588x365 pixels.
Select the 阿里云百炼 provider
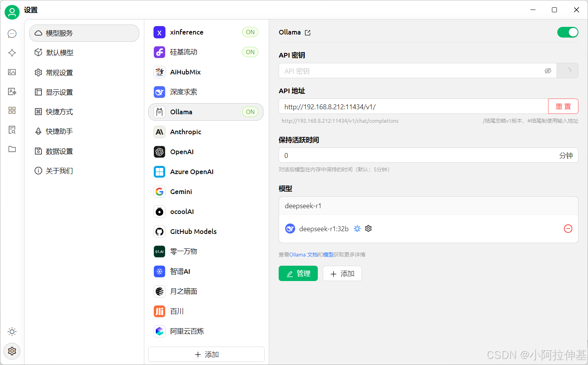tap(206, 331)
